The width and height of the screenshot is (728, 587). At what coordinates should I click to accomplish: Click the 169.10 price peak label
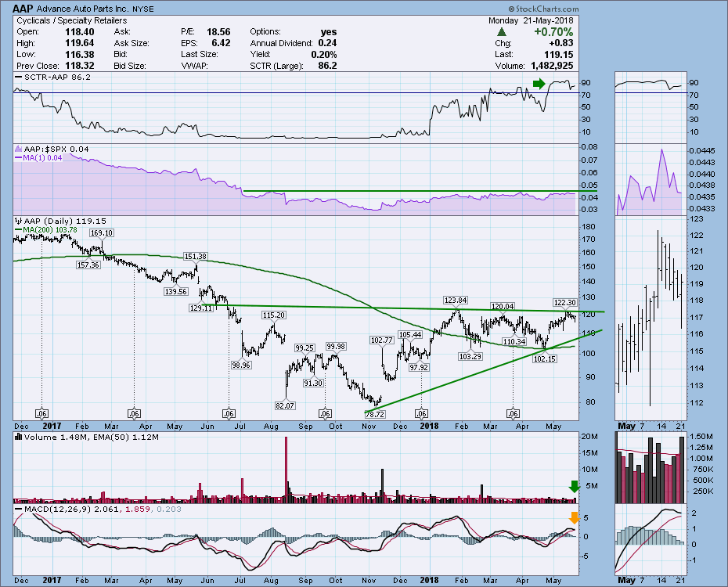click(102, 233)
